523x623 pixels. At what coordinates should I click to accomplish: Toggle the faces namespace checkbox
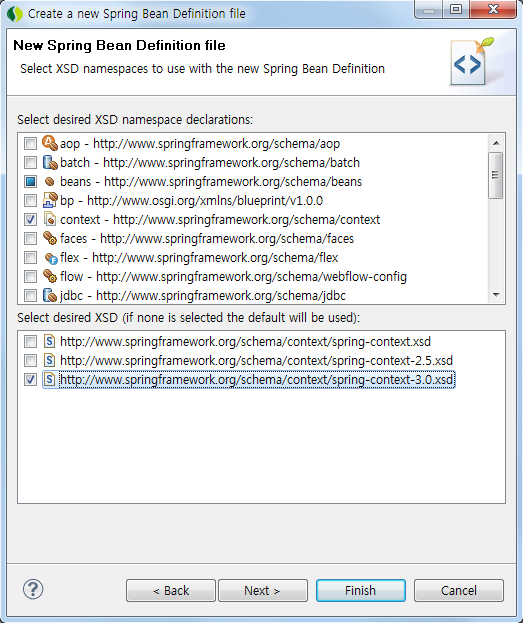click(30, 238)
